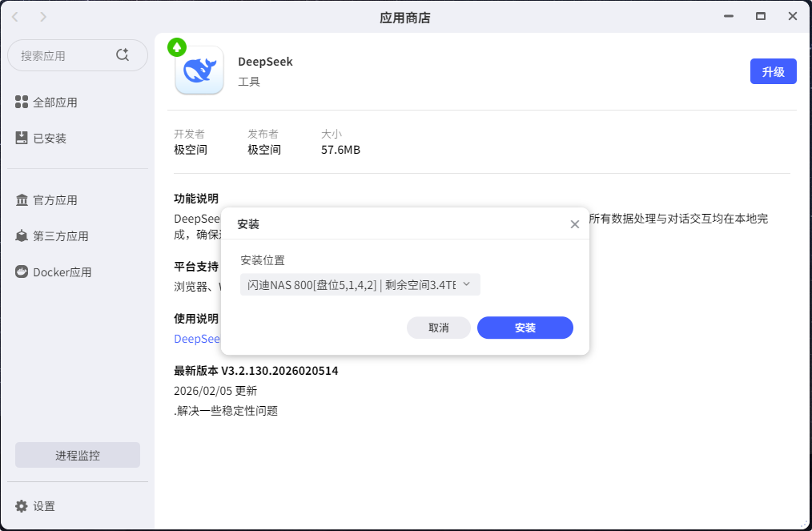Click the 2026/02/05 更新 date text
The width and height of the screenshot is (812, 531).
pos(215,391)
